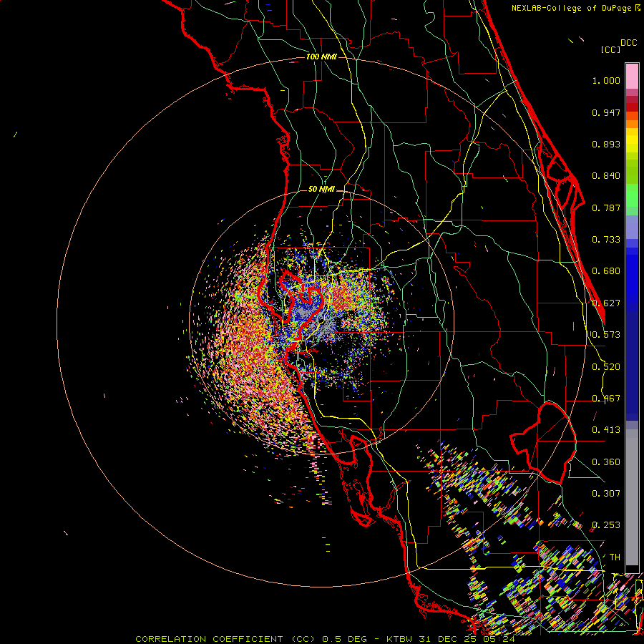Click the CORRELATION COEFFICIENT (CC) caption text
Image resolution: width=644 pixels, height=644 pixels.
(225, 639)
